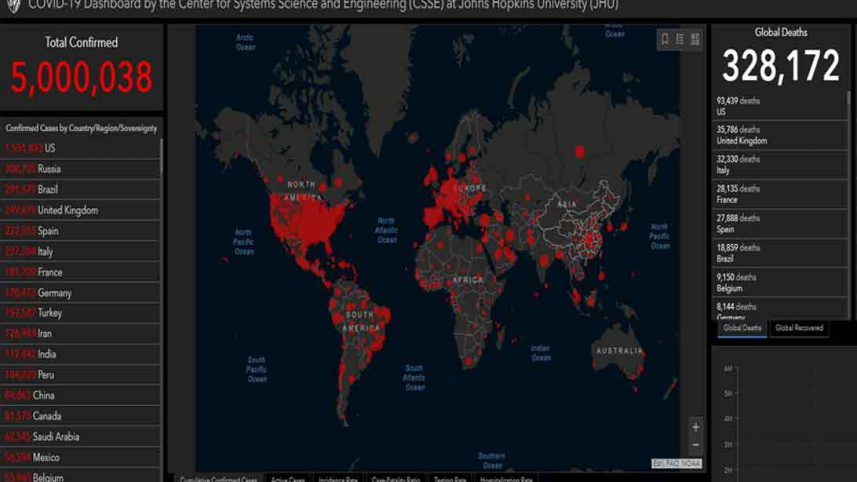
Task: Select the Global Deaths tab
Action: click(x=742, y=328)
